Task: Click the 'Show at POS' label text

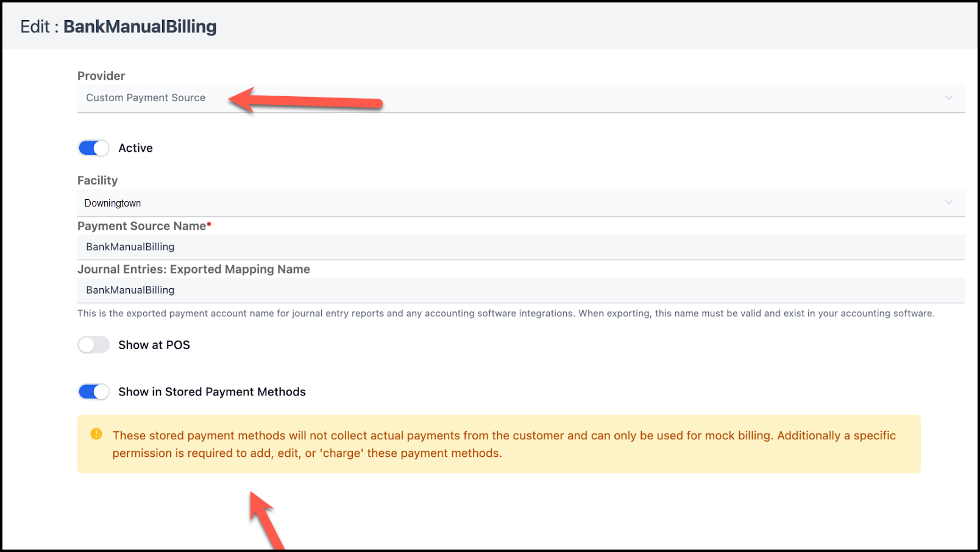Action: coord(154,345)
